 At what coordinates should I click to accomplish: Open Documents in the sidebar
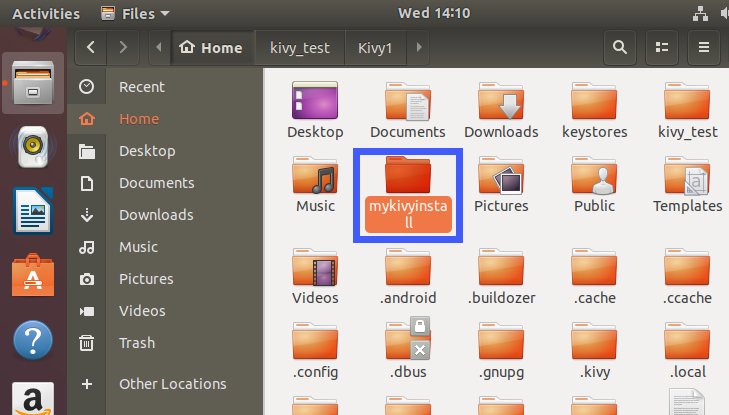click(x=166, y=183)
